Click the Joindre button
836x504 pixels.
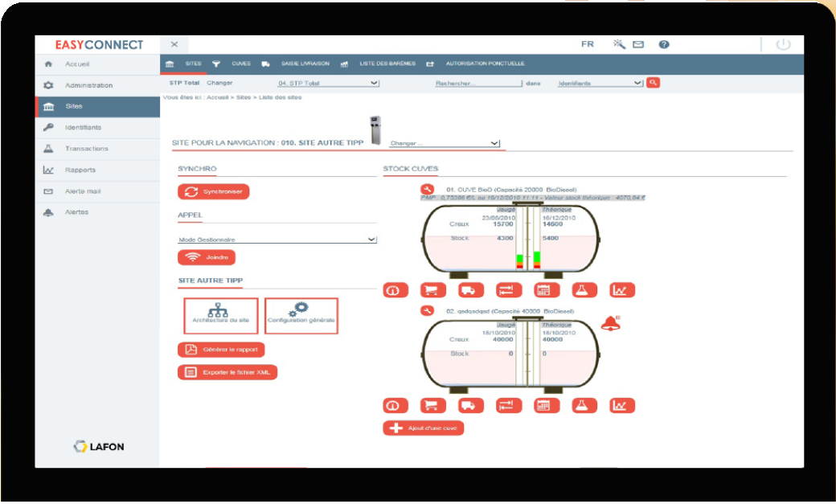(x=207, y=257)
